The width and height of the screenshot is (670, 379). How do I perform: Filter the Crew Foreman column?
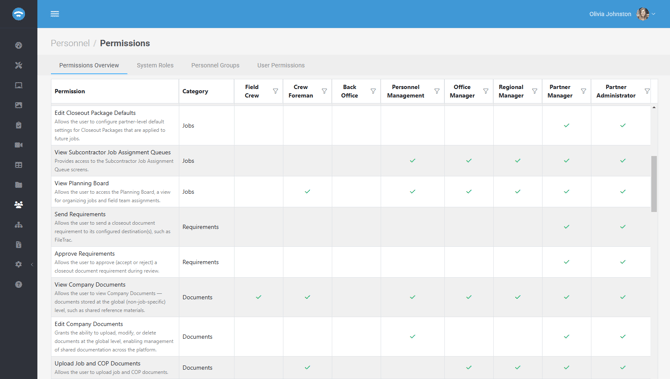click(324, 91)
